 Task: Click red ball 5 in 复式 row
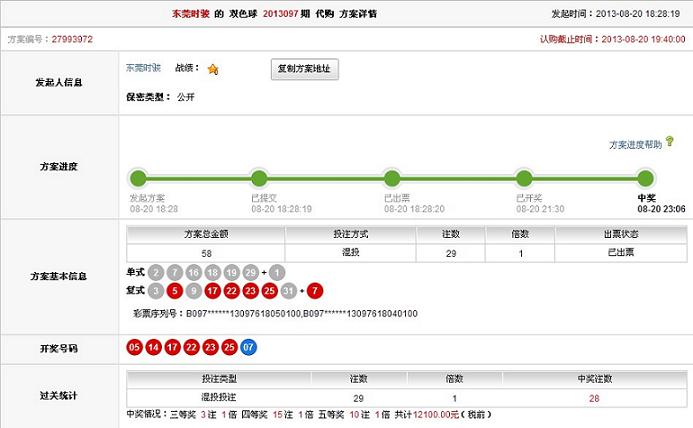(x=174, y=291)
